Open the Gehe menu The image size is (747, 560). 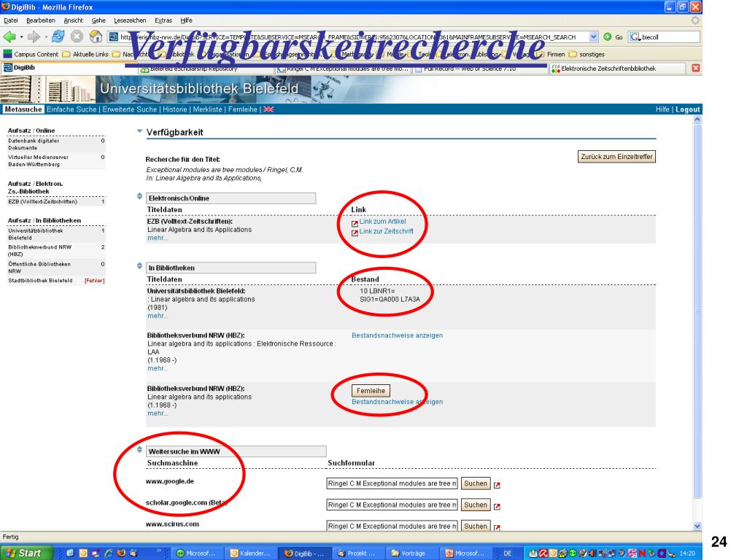pos(98,20)
